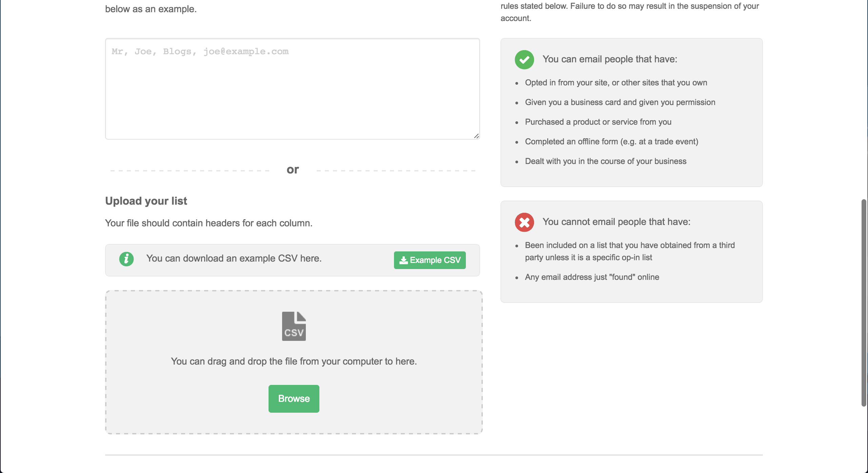This screenshot has height=473, width=868.
Task: Click the gray CSV file icon
Action: pyautogui.click(x=294, y=326)
